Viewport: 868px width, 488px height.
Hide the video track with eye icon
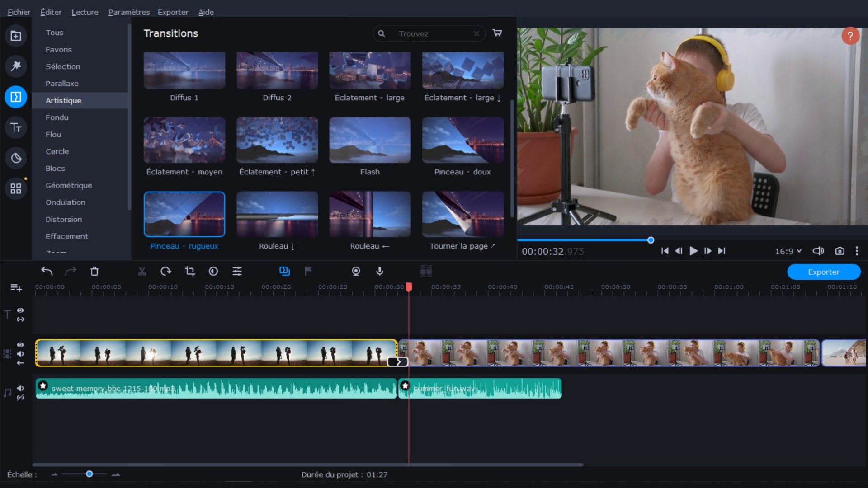tap(20, 345)
